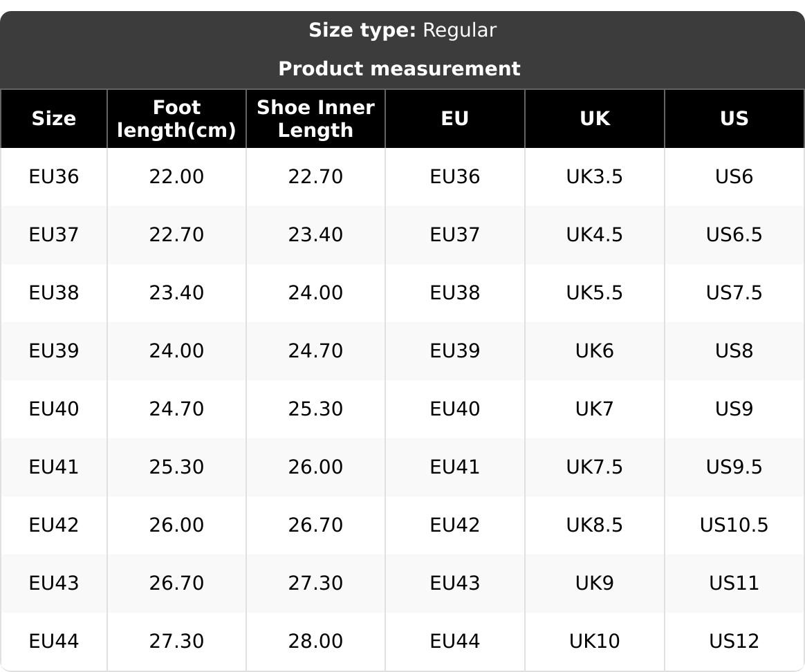Click the UK10 cell
The width and height of the screenshot is (805, 672).
pos(595,642)
